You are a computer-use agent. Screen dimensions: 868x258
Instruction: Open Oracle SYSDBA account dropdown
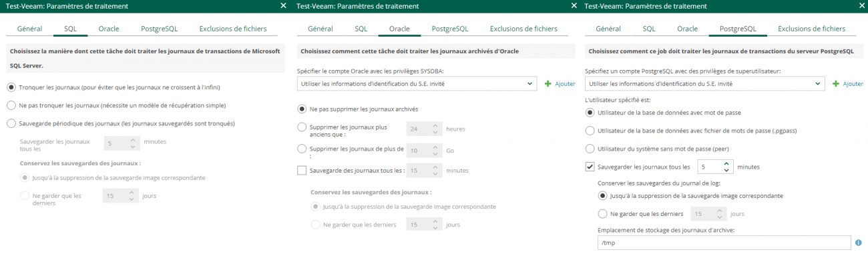point(416,84)
